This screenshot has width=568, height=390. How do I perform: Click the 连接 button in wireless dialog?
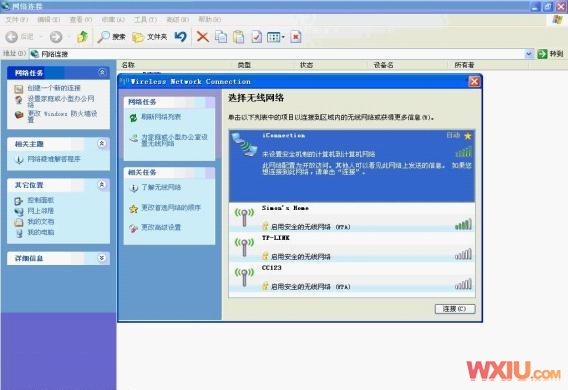(455, 309)
